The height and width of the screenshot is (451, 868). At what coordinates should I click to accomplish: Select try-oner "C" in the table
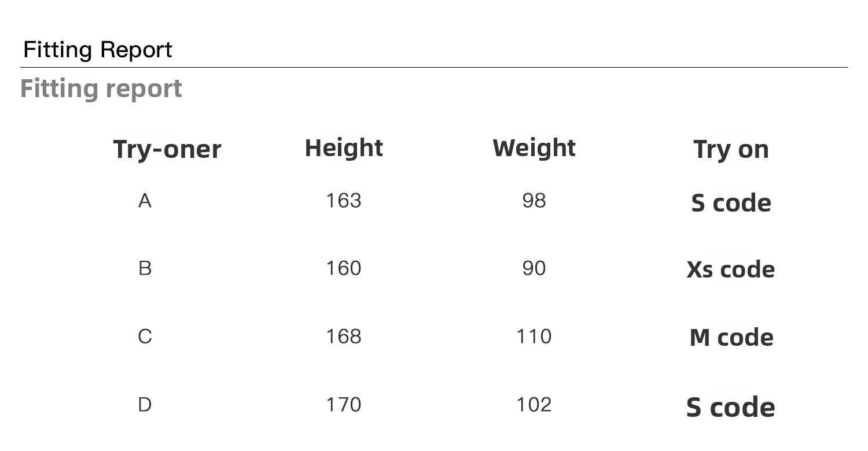pos(145,337)
